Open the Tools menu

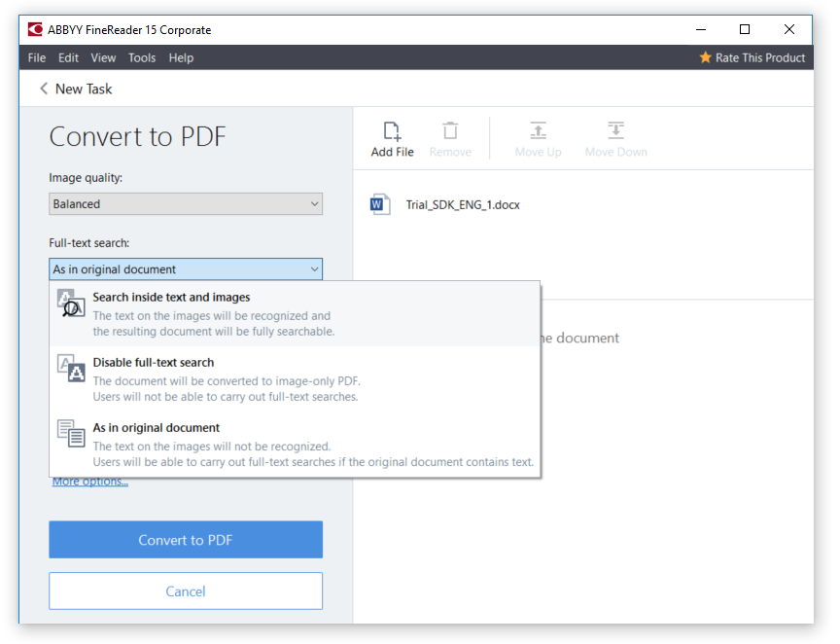click(x=141, y=58)
